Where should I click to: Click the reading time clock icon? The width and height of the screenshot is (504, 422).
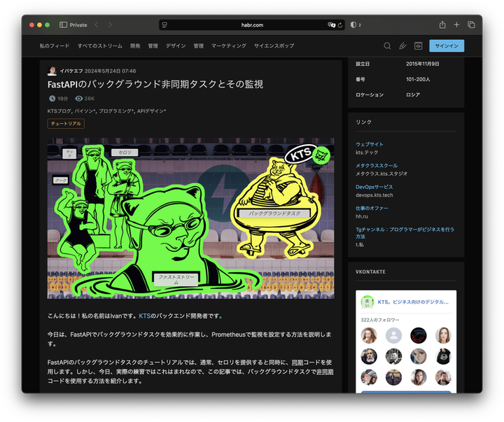[x=52, y=99]
